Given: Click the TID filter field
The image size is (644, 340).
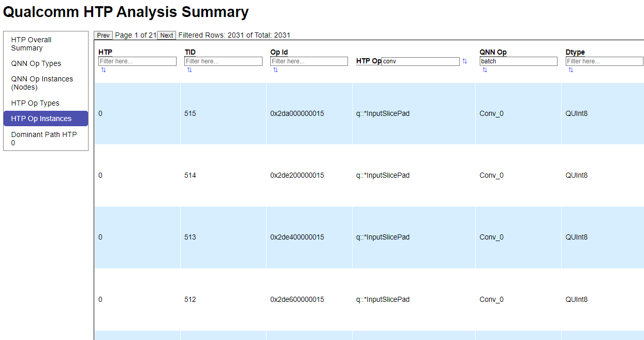Looking at the screenshot, I should point(223,61).
